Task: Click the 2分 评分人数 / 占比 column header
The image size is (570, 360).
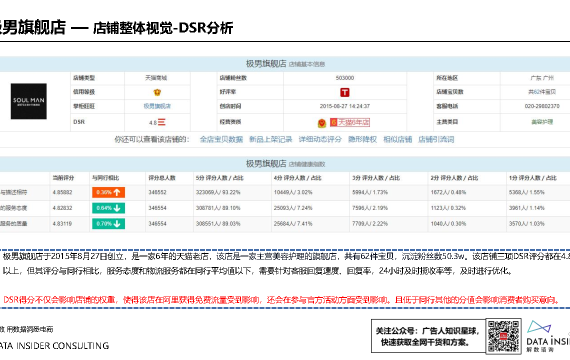Action: point(454,178)
